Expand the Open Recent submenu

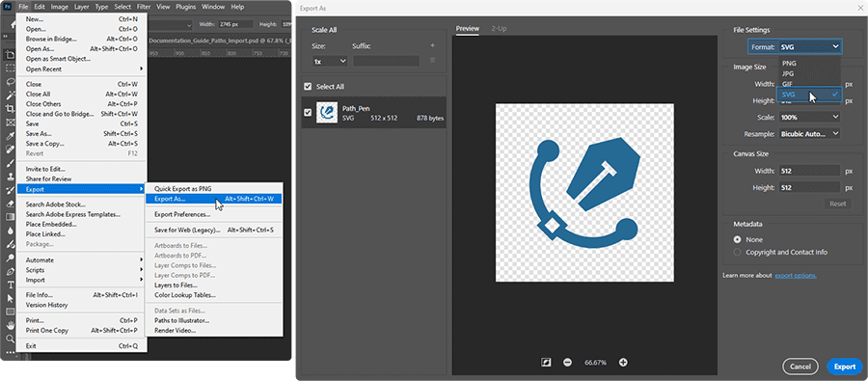(82, 69)
